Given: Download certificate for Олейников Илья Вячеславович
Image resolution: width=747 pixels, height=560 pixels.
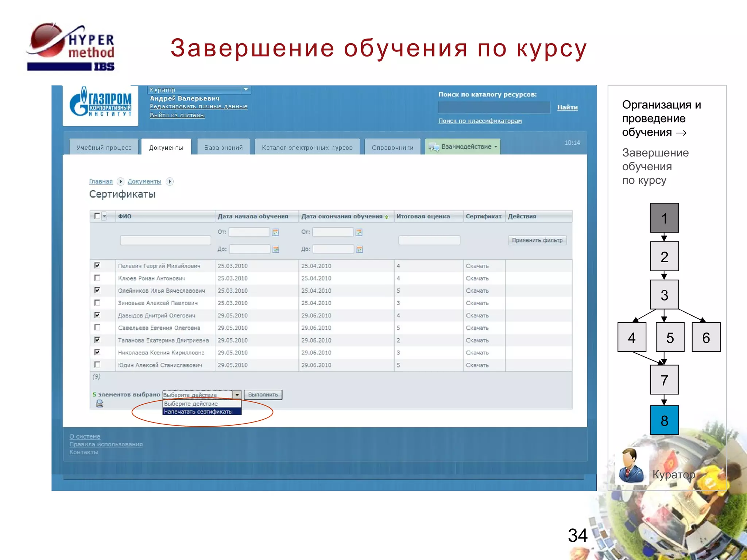Looking at the screenshot, I should coord(477,291).
